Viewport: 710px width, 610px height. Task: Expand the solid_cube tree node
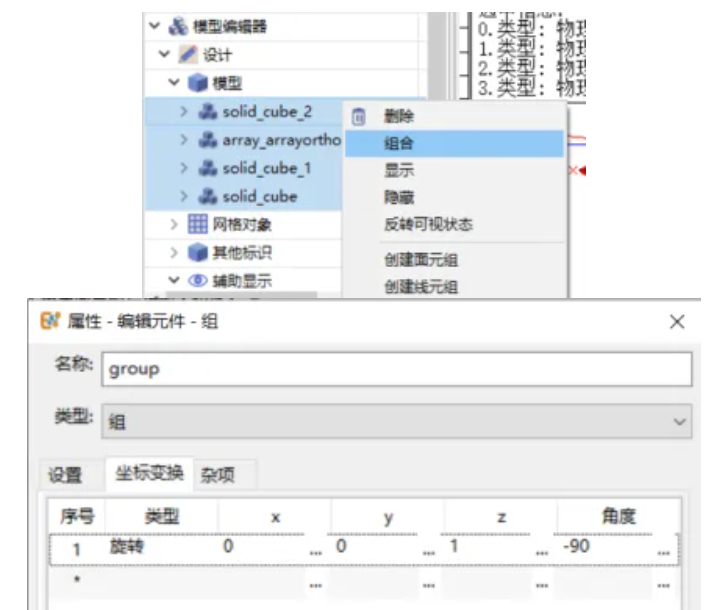pyautogui.click(x=184, y=197)
